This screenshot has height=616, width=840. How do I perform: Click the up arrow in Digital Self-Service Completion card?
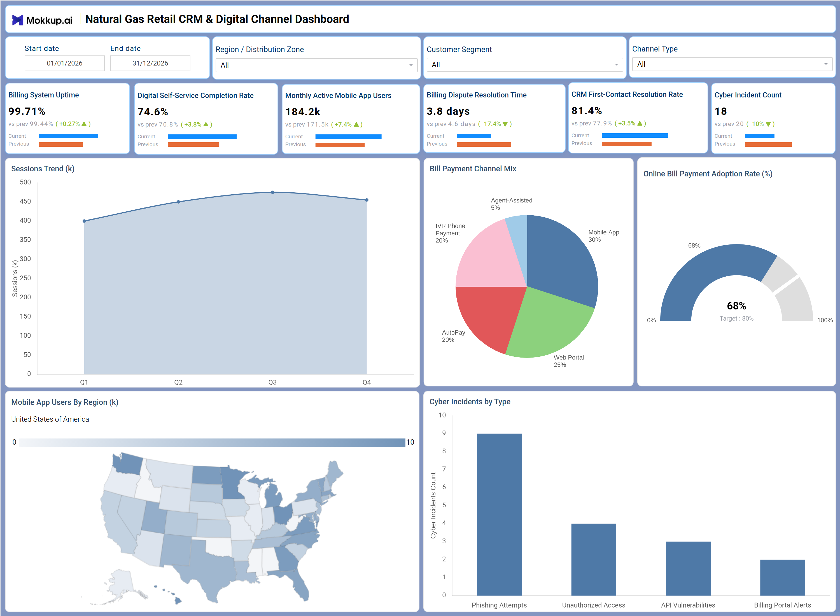[x=206, y=124]
